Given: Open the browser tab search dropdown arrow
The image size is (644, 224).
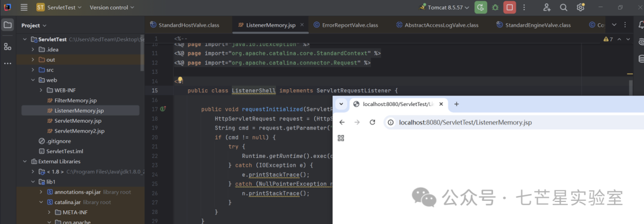Looking at the screenshot, I should [x=341, y=104].
